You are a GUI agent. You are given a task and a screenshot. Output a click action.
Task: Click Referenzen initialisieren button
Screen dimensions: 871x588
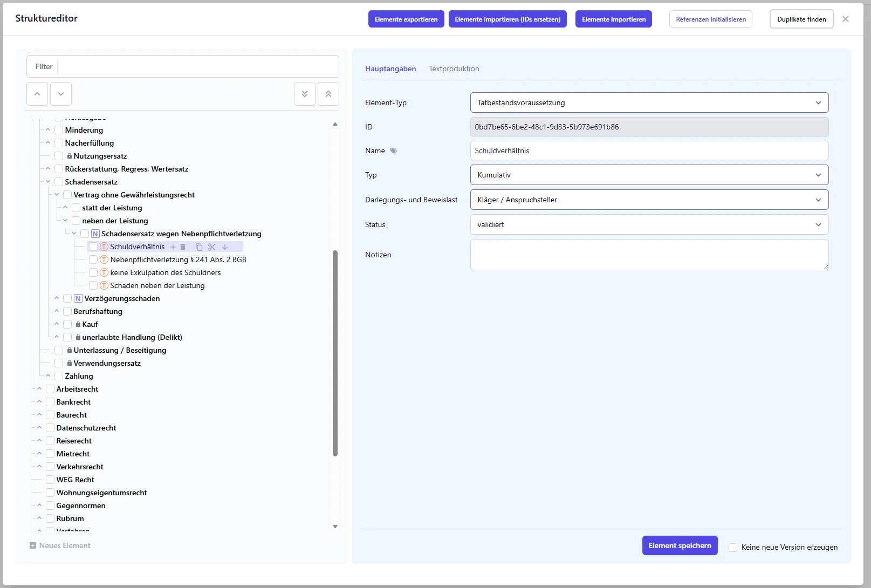[x=711, y=19]
